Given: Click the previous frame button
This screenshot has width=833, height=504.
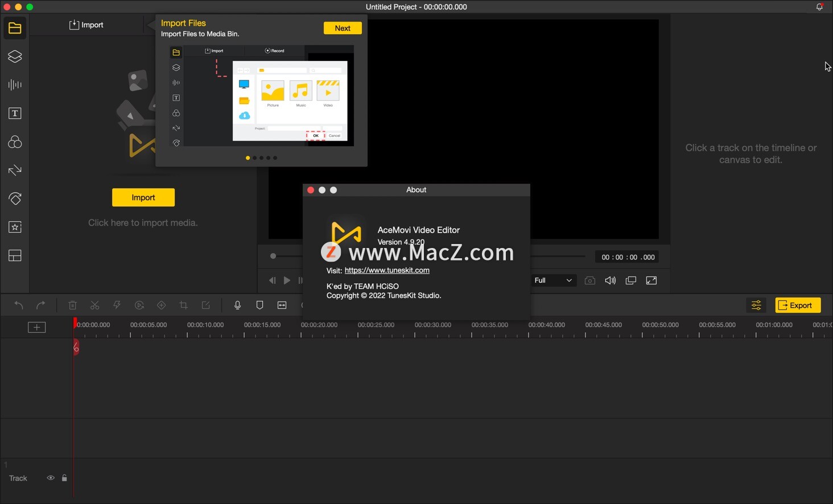Looking at the screenshot, I should coord(272,280).
